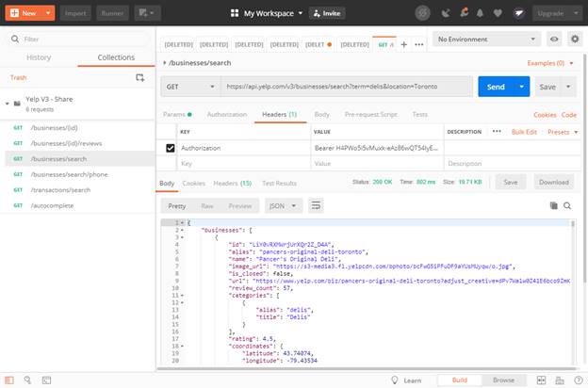Open the Cookies link

[545, 115]
